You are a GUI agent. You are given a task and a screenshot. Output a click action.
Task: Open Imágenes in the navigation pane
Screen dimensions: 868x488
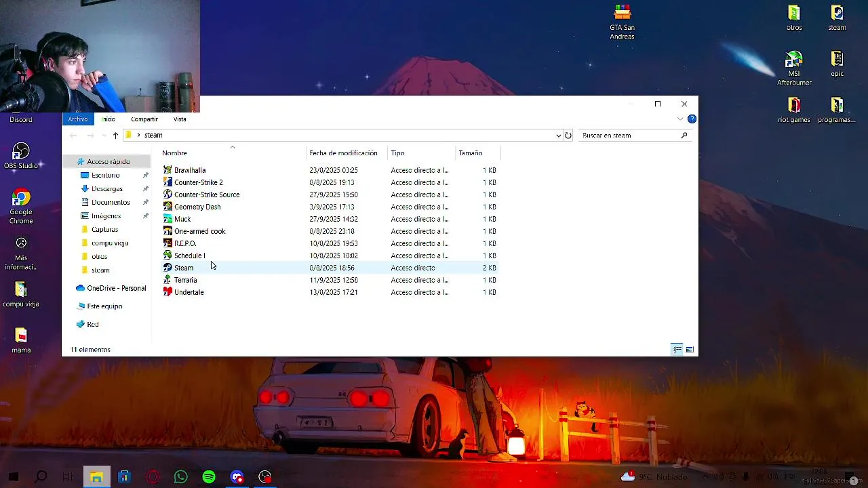tap(106, 216)
